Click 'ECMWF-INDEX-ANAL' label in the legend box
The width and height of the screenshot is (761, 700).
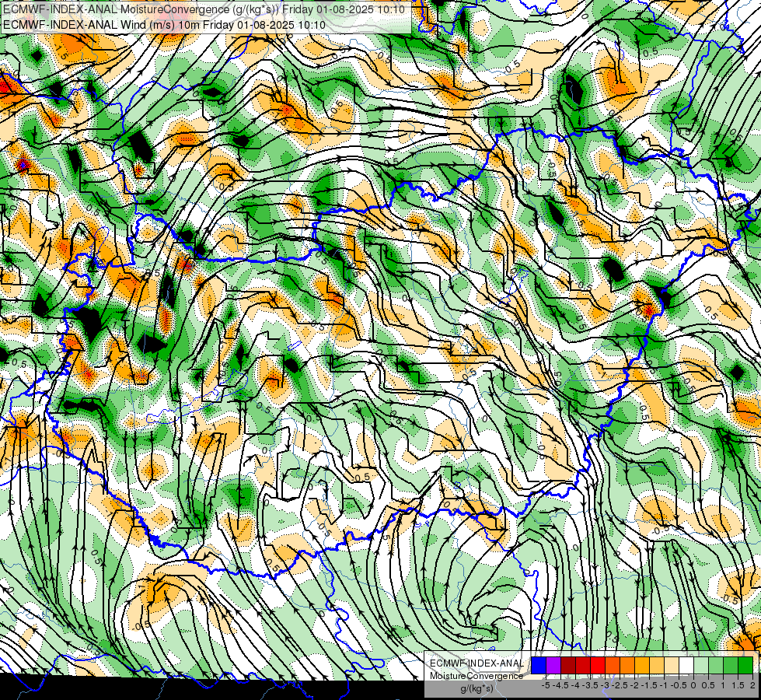[x=476, y=663]
